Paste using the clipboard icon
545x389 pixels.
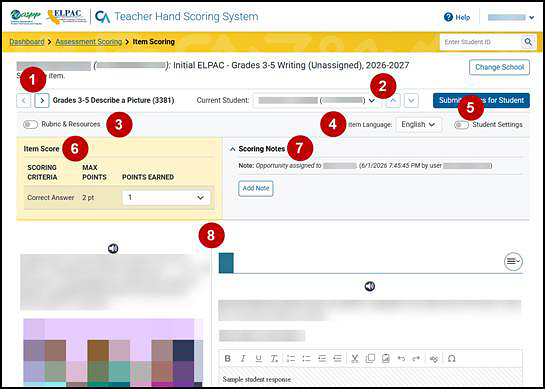coord(385,358)
